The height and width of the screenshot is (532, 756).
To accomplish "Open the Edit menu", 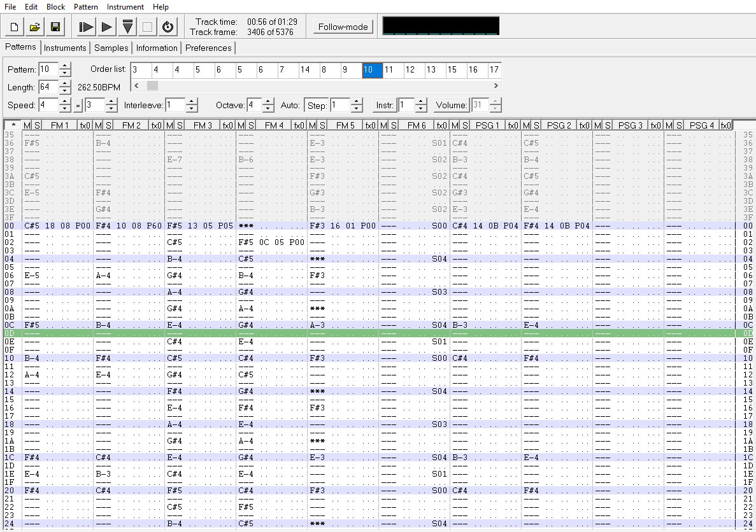I will [x=31, y=7].
